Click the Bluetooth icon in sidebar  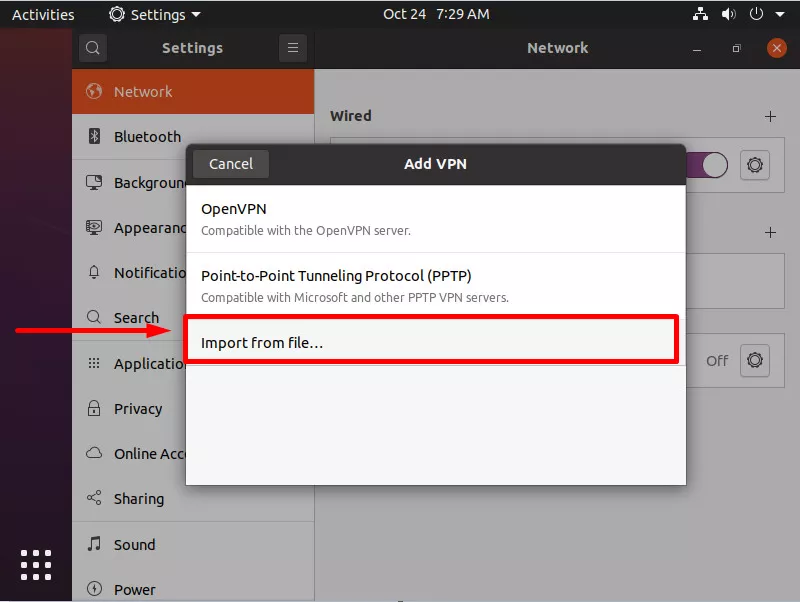94,137
